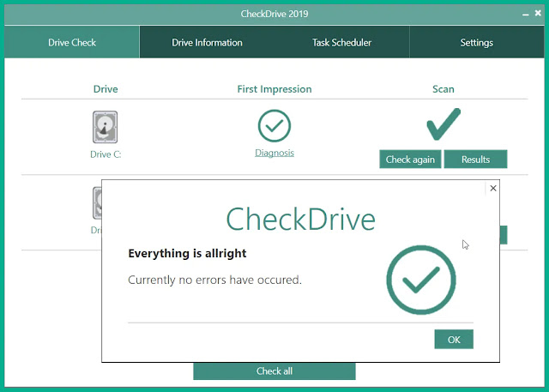The width and height of the screenshot is (549, 392).
Task: Open the Settings tab
Action: point(477,42)
